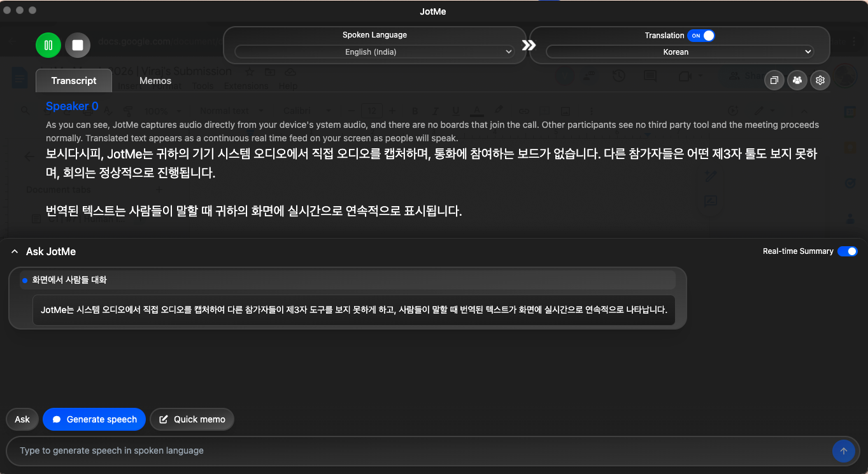Toggle Underline in the Docs toolbar
868x474 pixels.
click(x=455, y=110)
